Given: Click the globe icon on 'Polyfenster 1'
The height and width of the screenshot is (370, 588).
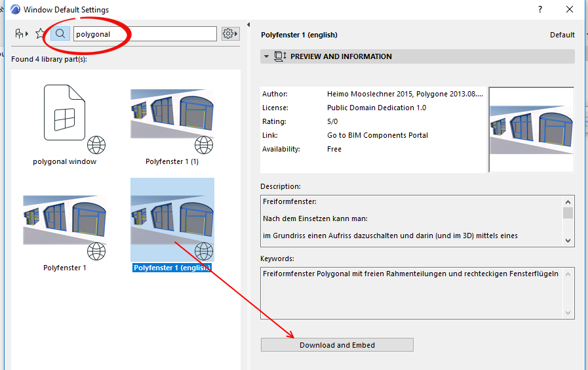Looking at the screenshot, I should 96,251.
